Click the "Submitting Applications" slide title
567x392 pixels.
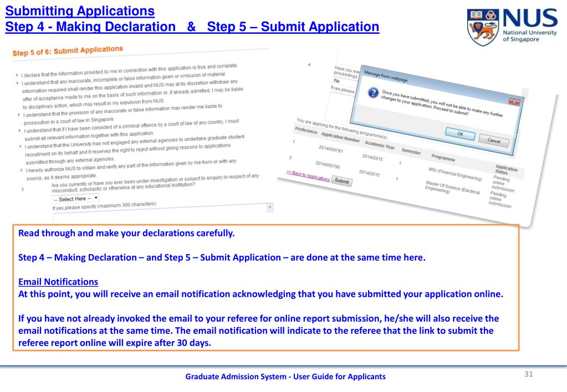point(80,11)
